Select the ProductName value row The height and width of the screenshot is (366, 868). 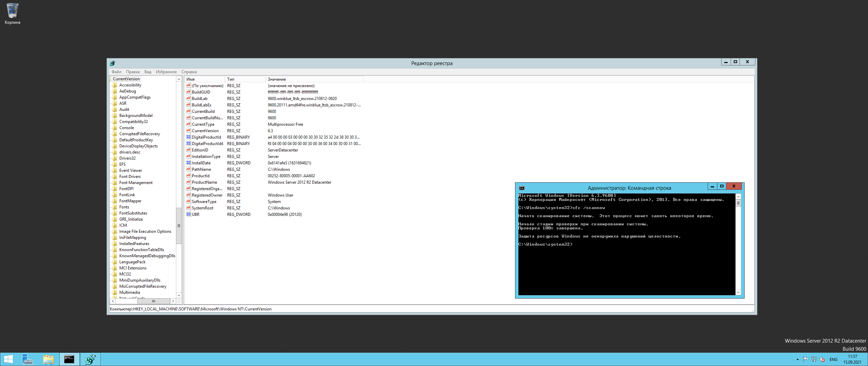[x=274, y=182]
